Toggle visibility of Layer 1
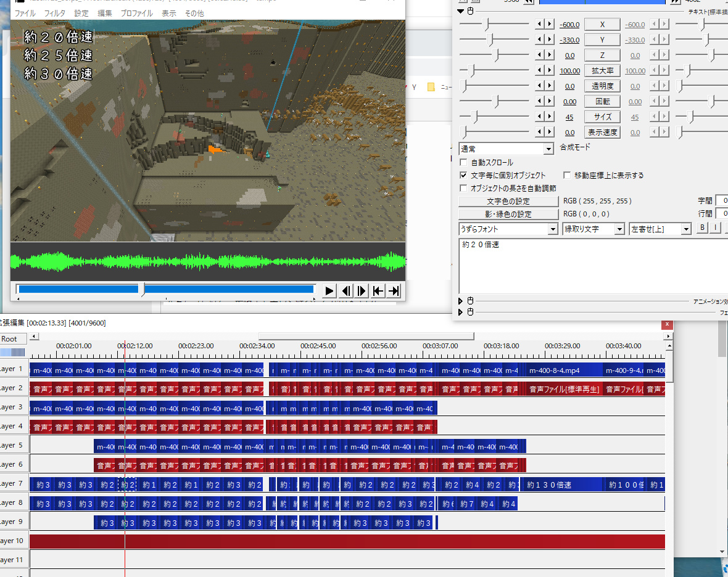The image size is (728, 577). pyautogui.click(x=13, y=369)
